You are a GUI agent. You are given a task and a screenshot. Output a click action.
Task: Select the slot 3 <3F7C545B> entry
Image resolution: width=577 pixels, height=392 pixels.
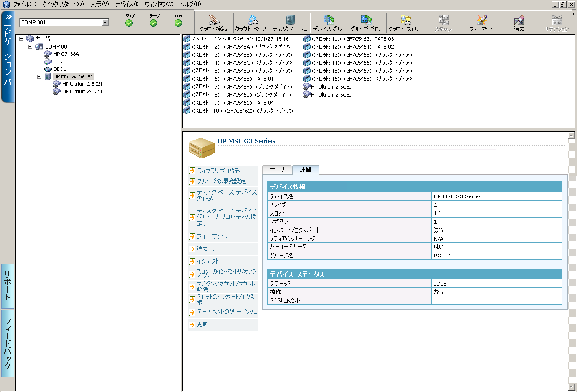237,55
